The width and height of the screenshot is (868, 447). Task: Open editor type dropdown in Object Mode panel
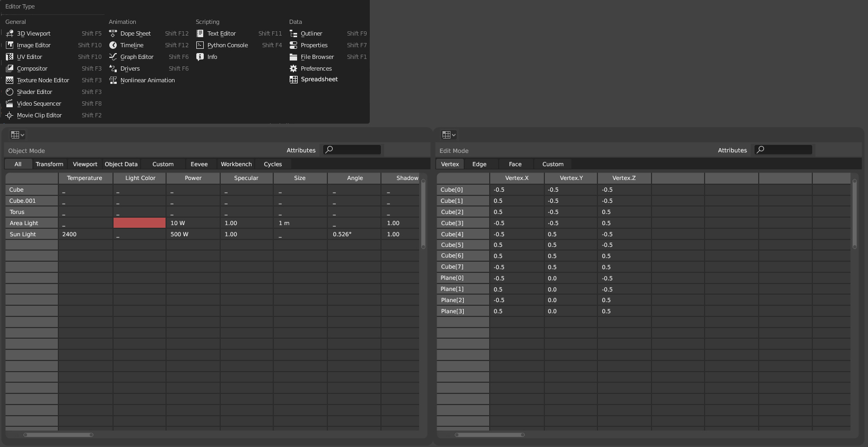18,135
